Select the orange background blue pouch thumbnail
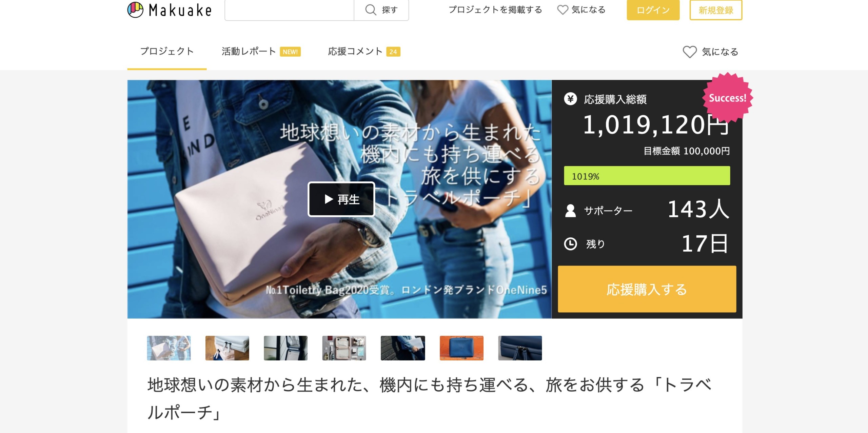868x433 pixels. point(461,348)
